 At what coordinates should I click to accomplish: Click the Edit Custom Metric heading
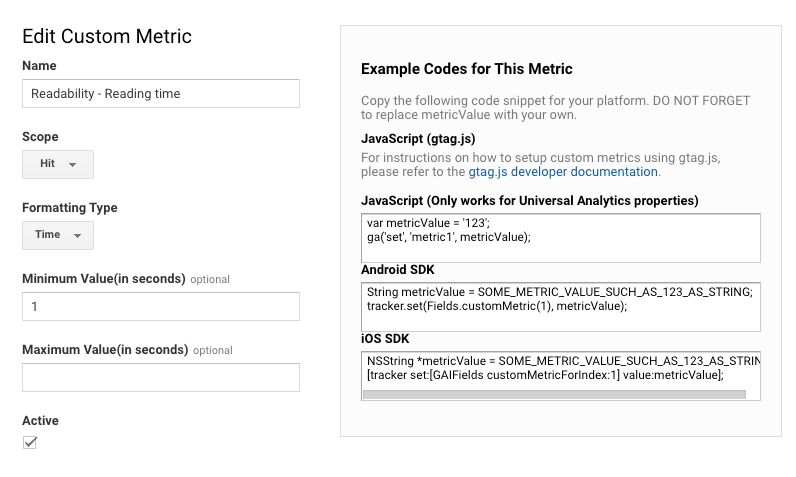(107, 37)
